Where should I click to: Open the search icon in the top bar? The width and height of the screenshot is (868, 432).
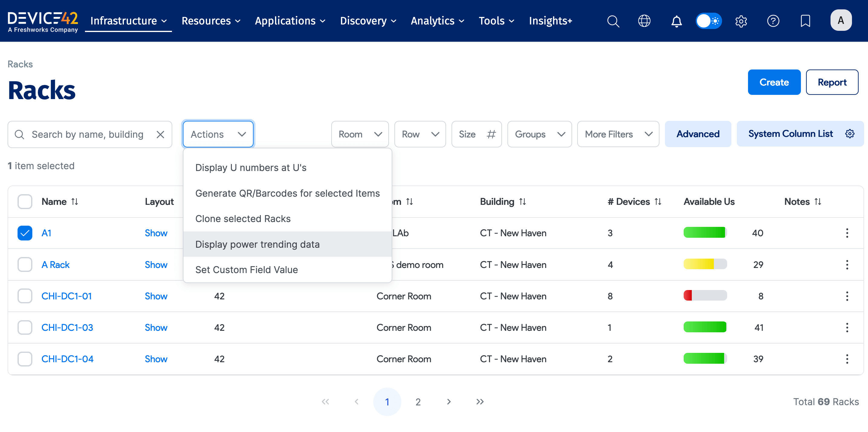tap(613, 21)
